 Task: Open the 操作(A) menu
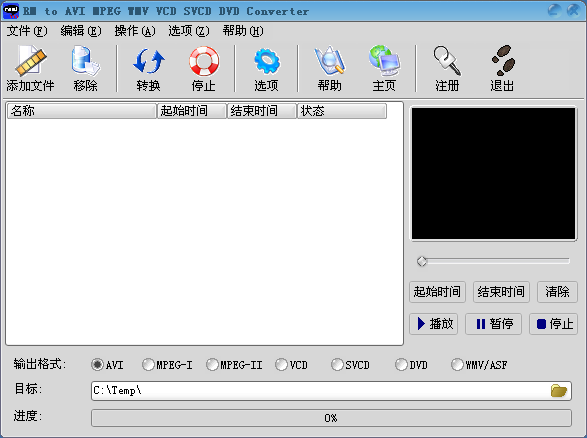(135, 31)
